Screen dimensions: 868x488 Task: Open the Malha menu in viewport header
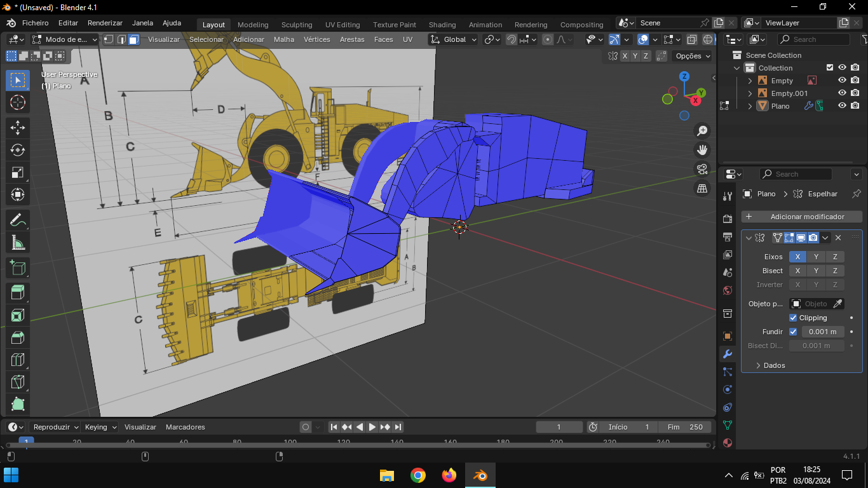tap(284, 39)
